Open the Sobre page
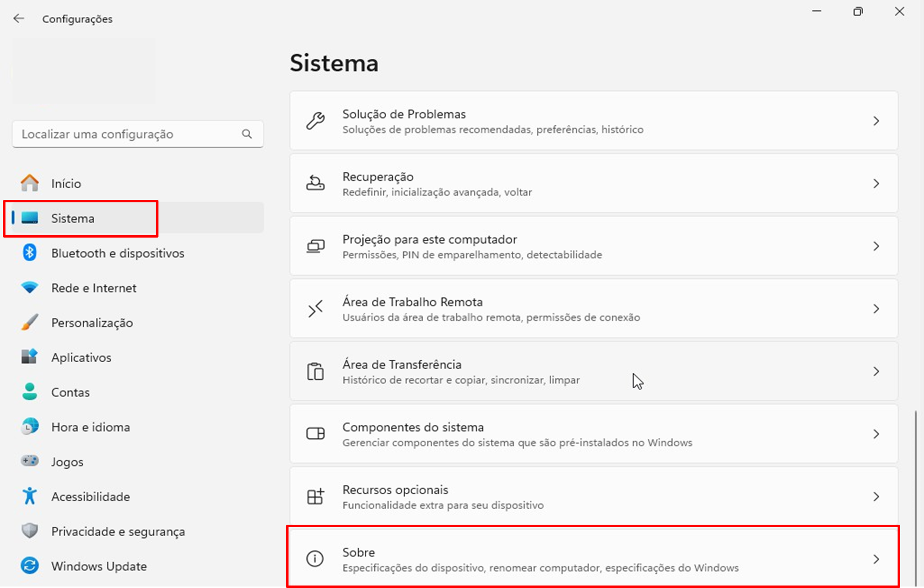The height and width of the screenshot is (588, 924). (x=594, y=558)
